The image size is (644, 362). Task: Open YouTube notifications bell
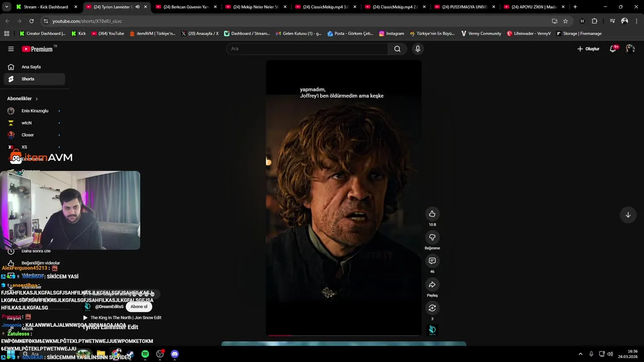(x=613, y=49)
